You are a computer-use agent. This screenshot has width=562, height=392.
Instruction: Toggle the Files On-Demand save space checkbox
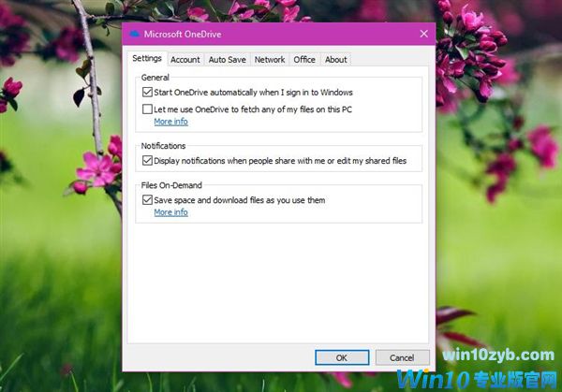[x=147, y=200]
